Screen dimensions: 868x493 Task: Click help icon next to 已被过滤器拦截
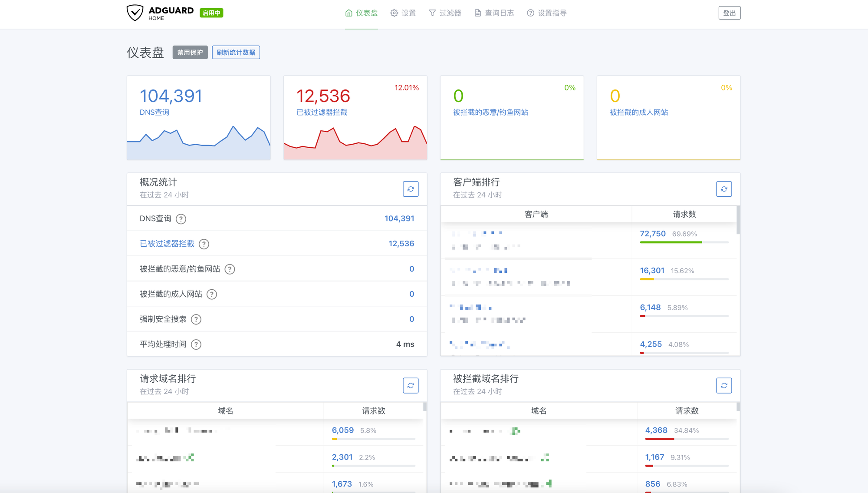point(204,244)
